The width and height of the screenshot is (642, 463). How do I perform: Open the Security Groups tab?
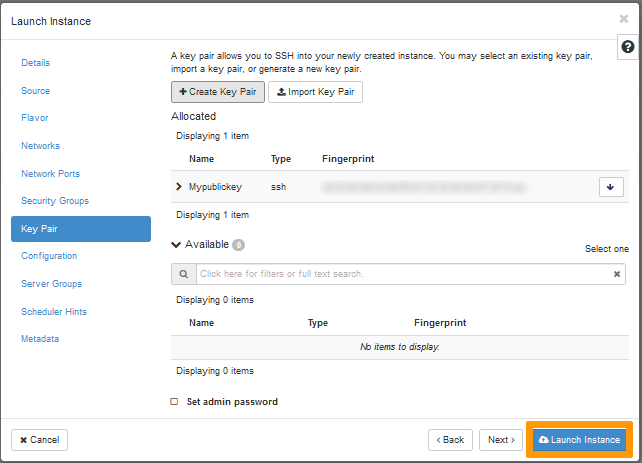55,201
